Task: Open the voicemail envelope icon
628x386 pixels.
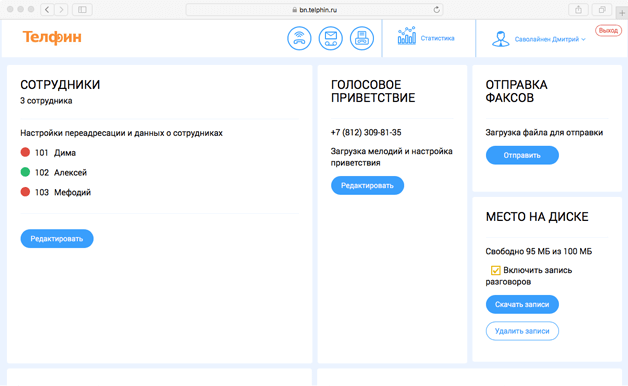Action: coord(330,38)
